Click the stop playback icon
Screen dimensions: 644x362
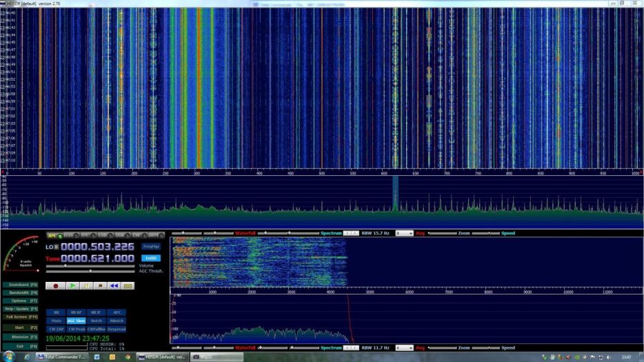point(101,285)
